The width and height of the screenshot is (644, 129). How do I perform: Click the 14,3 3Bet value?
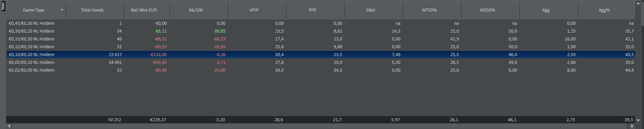pos(396,31)
